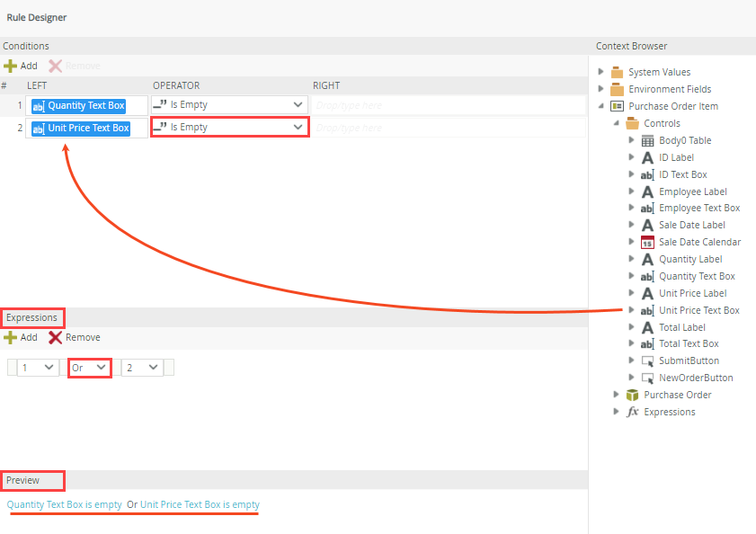Click the Sale Date Calendar icon
Viewport: 756px width, 534px height.
tap(647, 242)
